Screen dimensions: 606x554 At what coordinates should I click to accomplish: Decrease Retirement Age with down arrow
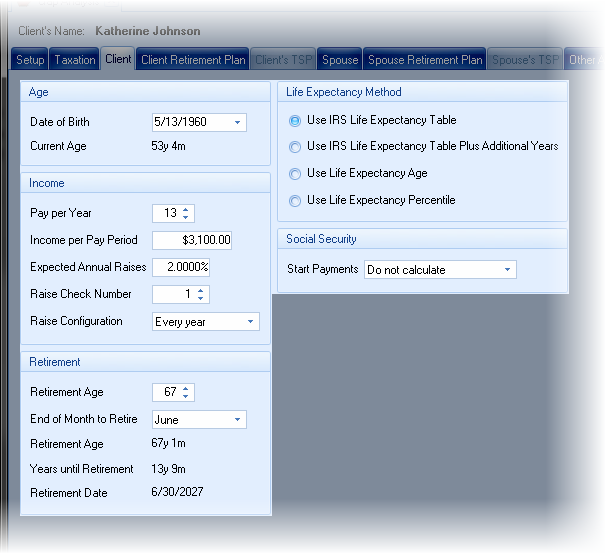187,396
